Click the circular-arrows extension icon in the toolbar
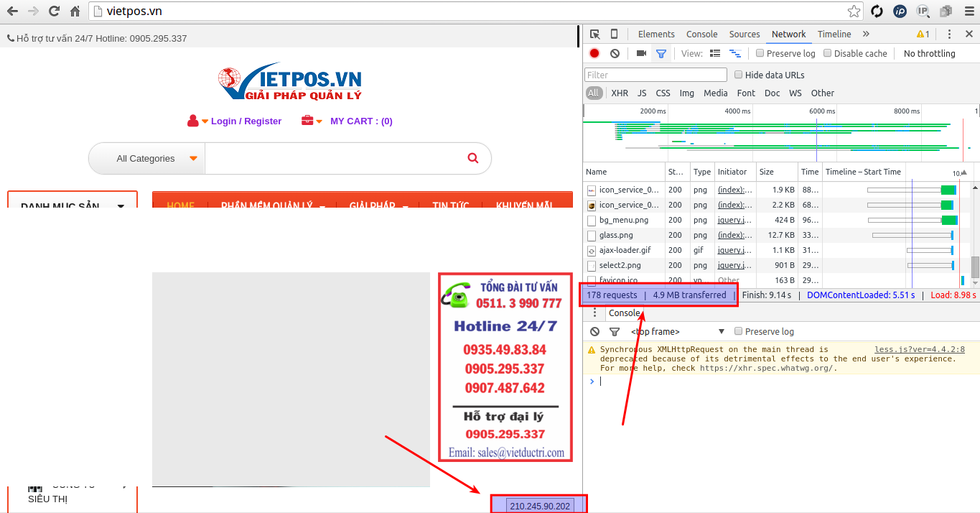 pyautogui.click(x=877, y=11)
